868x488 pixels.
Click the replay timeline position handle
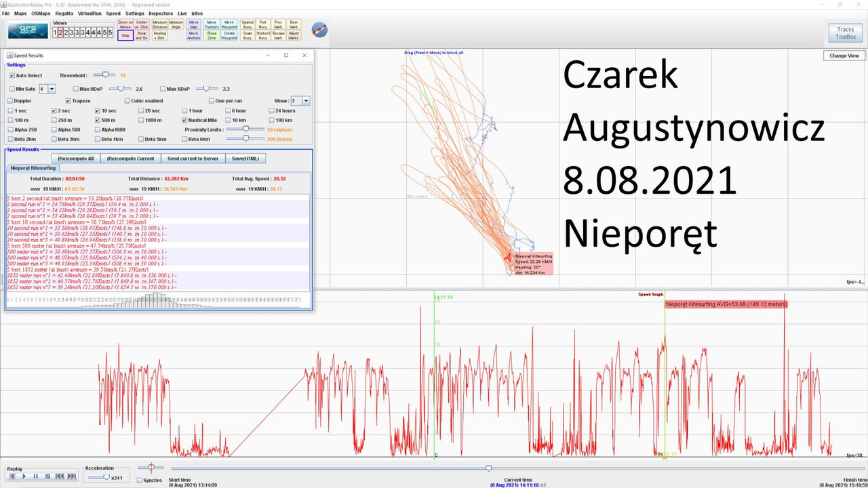(x=488, y=468)
